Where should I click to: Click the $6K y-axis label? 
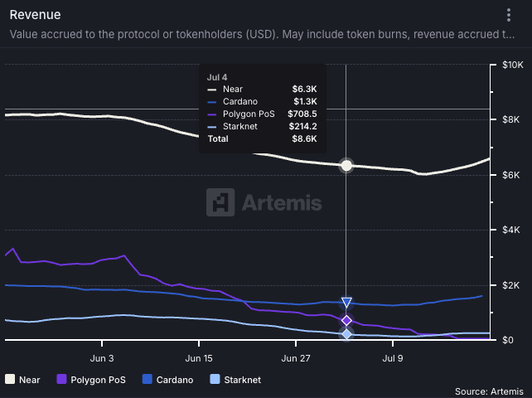click(510, 175)
